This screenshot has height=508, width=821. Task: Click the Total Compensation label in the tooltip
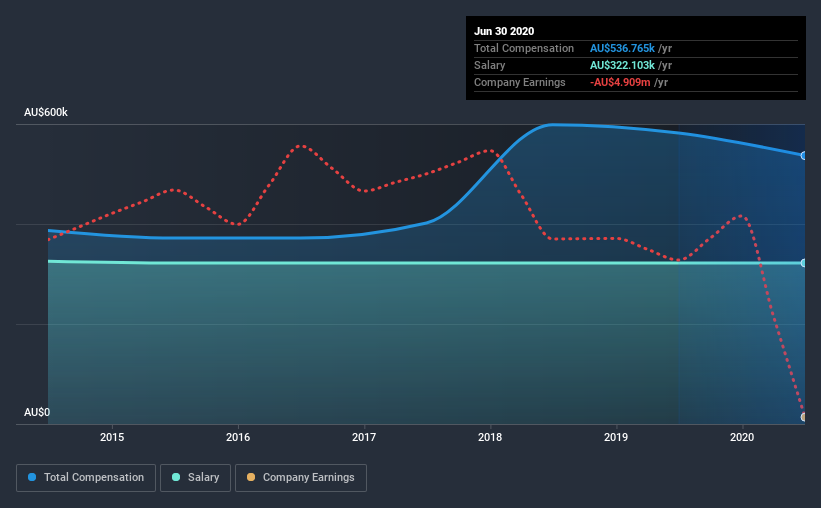524,48
